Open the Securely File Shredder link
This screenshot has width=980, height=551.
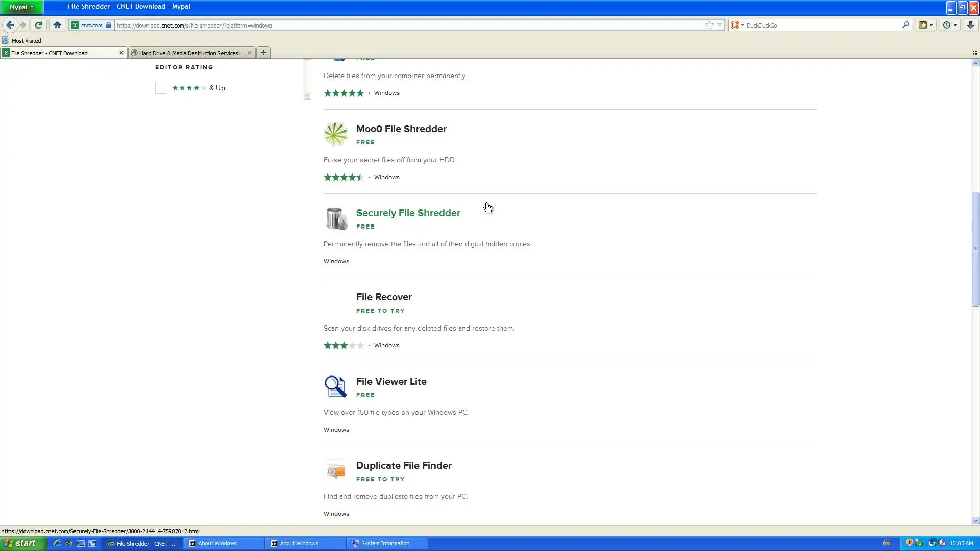point(408,213)
